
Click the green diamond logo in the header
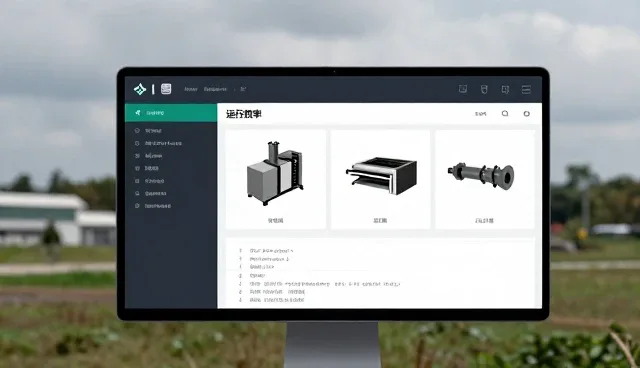[140, 89]
